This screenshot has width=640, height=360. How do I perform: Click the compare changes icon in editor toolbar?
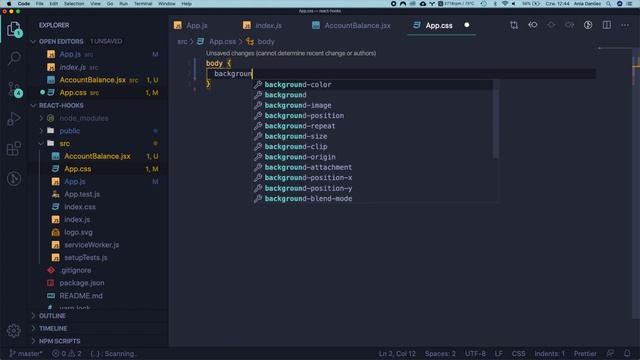(x=514, y=25)
